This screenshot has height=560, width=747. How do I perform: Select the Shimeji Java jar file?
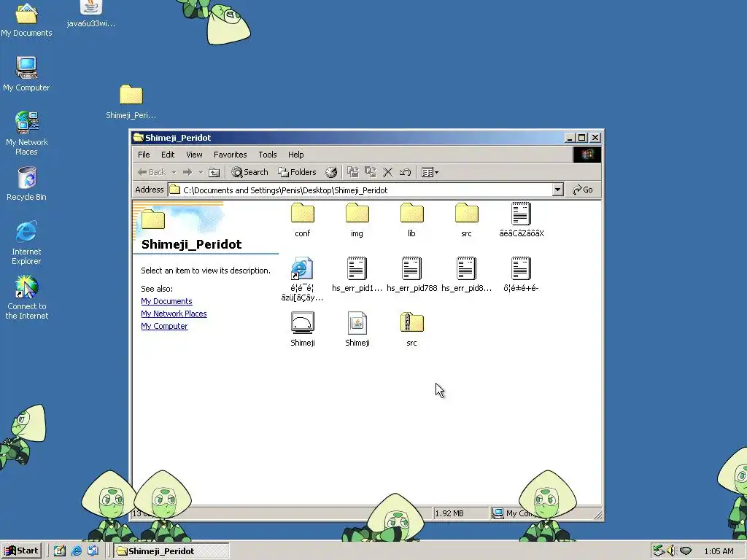[x=357, y=329]
